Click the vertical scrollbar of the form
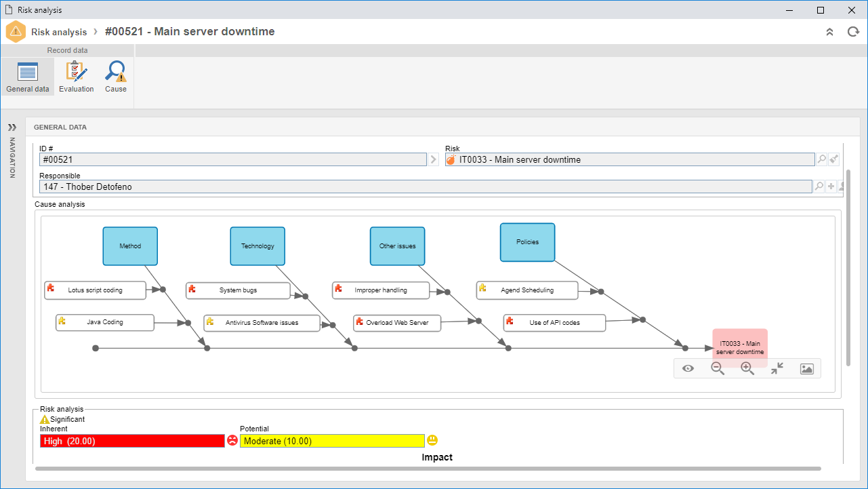868x489 pixels. 848,268
